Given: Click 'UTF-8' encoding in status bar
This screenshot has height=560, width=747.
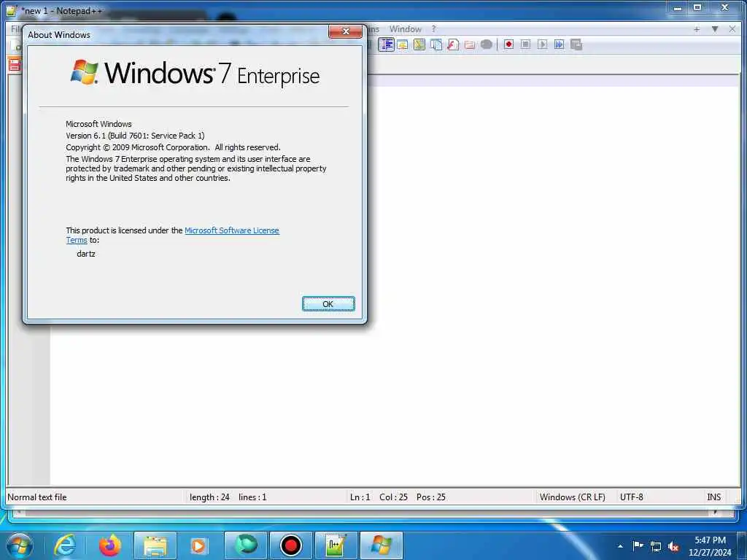Looking at the screenshot, I should coord(632,497).
